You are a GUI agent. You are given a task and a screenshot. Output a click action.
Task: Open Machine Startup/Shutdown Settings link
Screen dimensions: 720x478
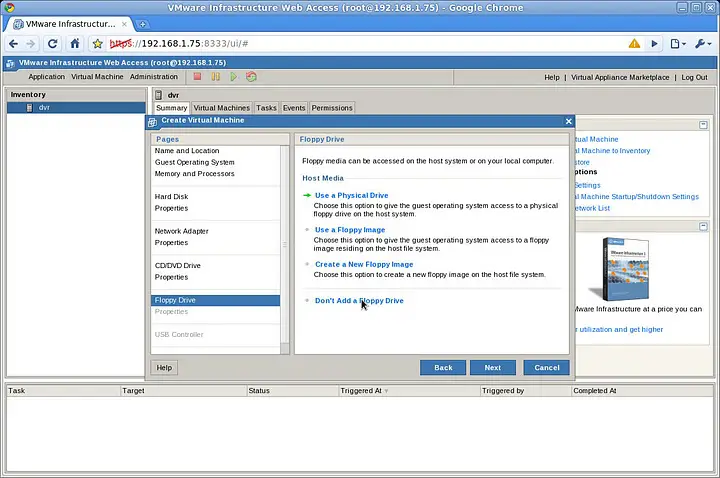[x=636, y=197]
